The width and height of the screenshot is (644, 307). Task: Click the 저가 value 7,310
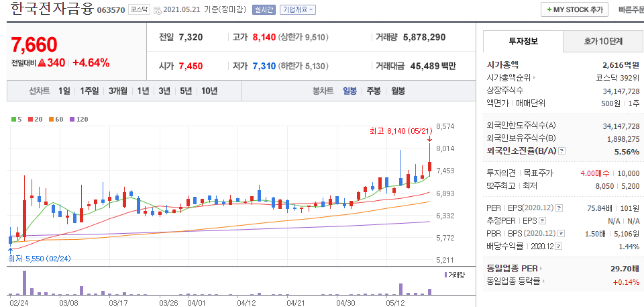click(x=264, y=66)
